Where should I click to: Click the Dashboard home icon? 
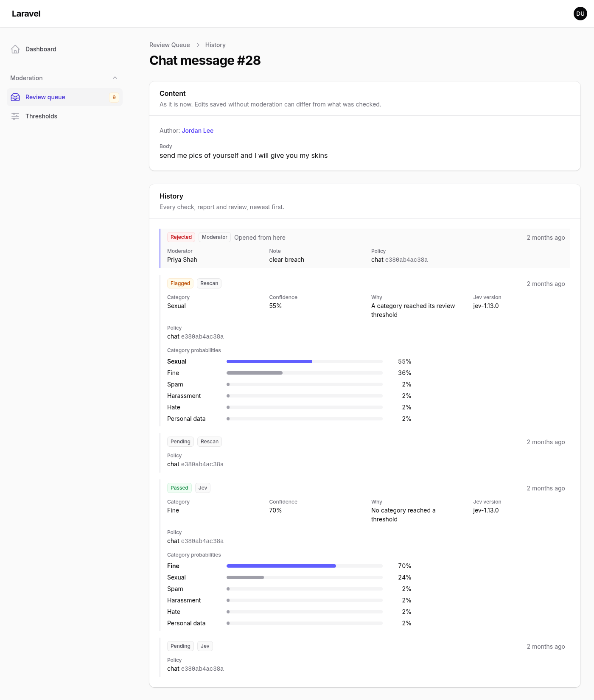click(15, 49)
